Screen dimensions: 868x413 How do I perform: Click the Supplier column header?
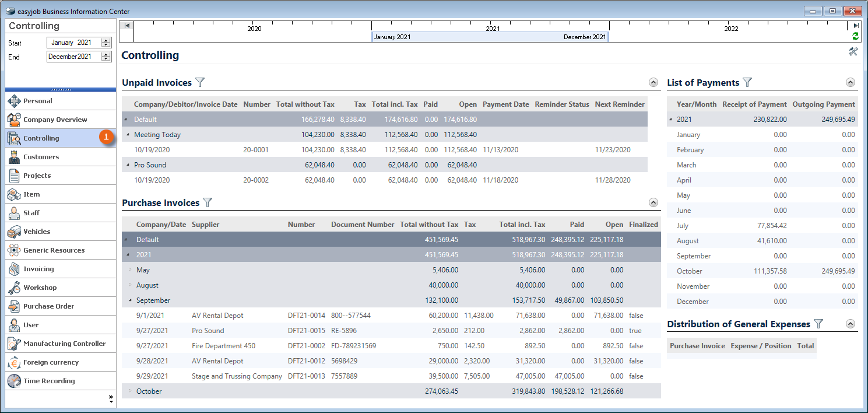[205, 225]
